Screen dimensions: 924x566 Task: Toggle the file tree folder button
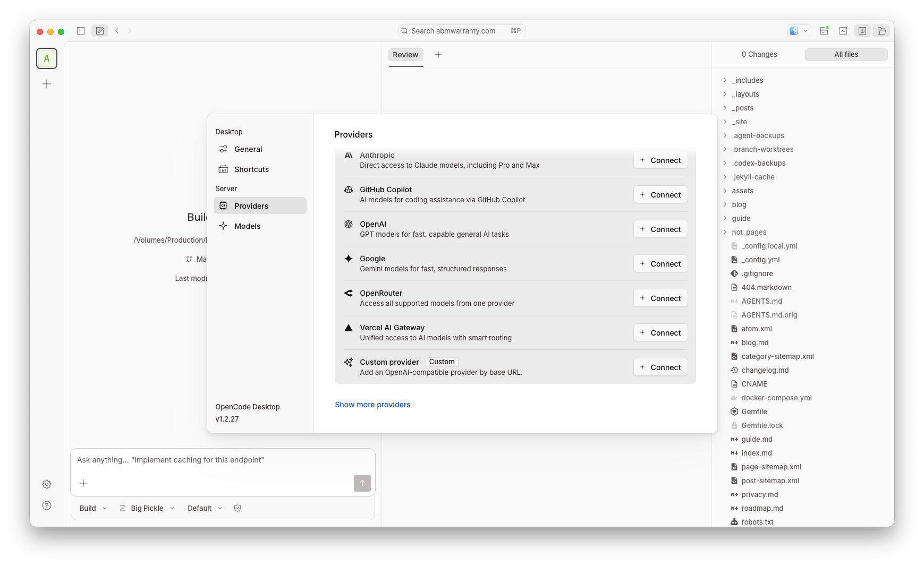pos(881,31)
